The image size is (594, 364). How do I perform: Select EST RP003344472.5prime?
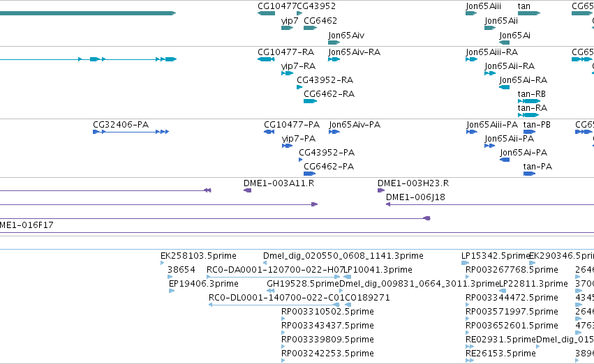(512, 298)
